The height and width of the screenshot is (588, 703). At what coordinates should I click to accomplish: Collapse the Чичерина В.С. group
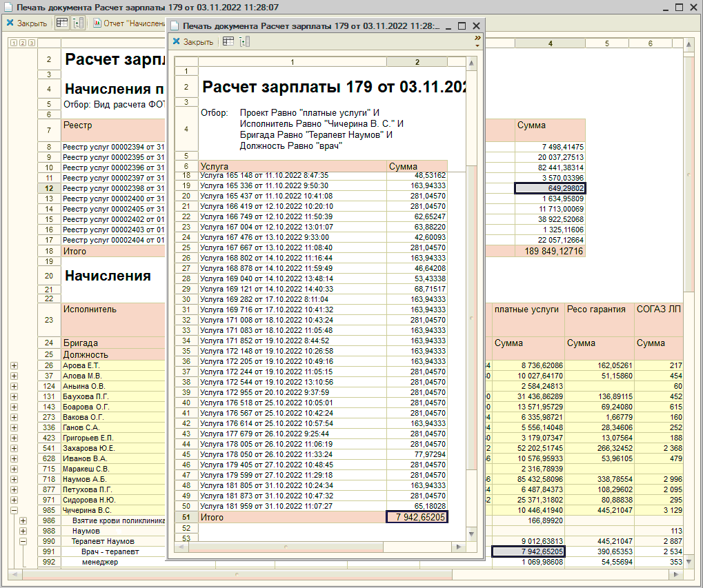14,511
